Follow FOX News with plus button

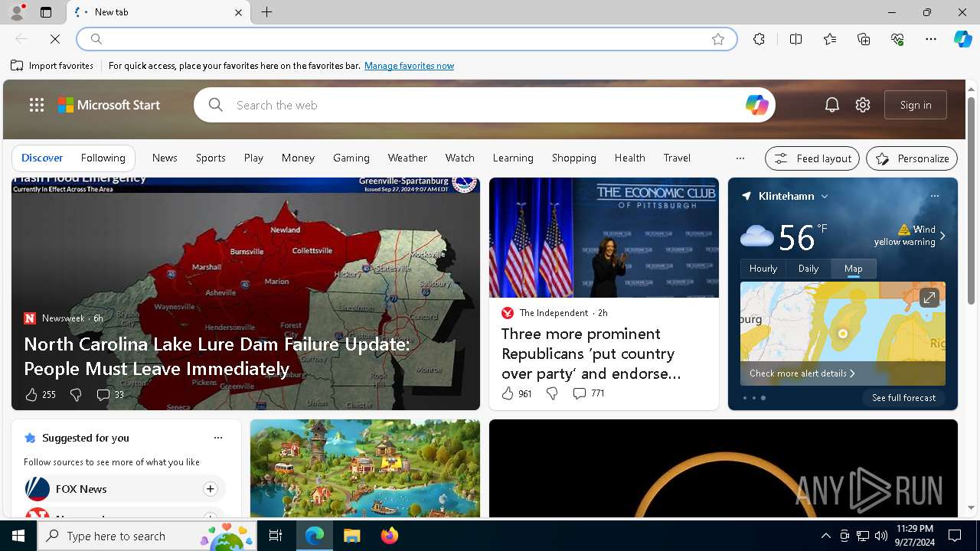pos(210,489)
